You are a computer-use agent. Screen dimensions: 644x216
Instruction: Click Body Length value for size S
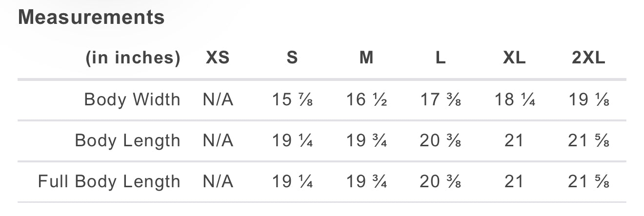tap(292, 140)
